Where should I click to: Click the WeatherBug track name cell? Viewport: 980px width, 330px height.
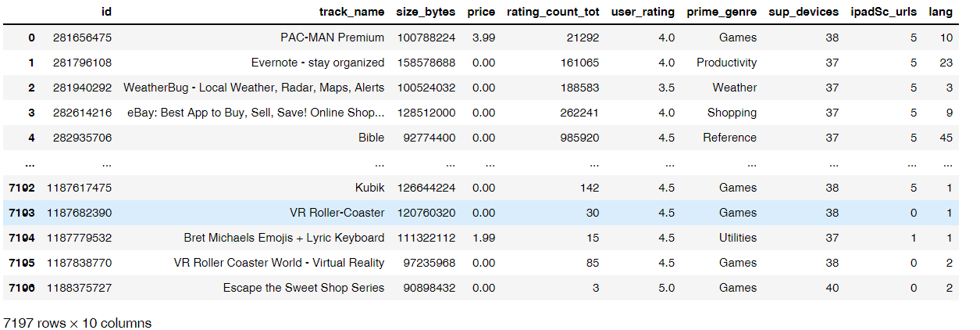click(x=254, y=88)
